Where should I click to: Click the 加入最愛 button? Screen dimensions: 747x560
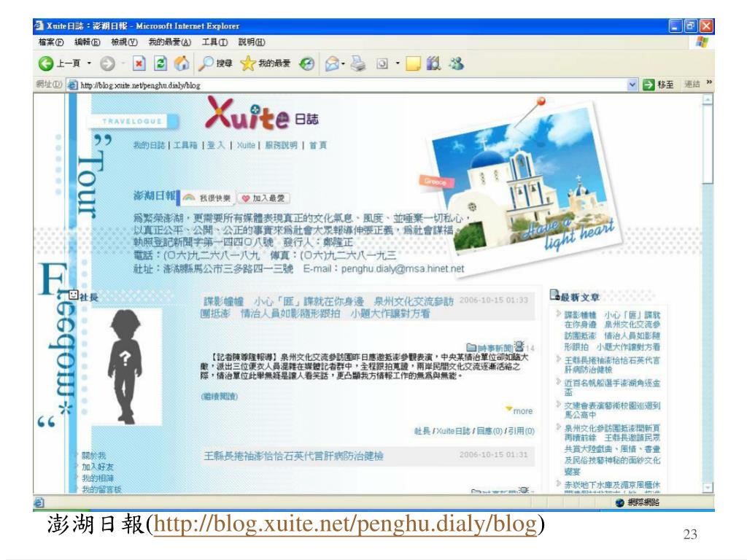[263, 198]
